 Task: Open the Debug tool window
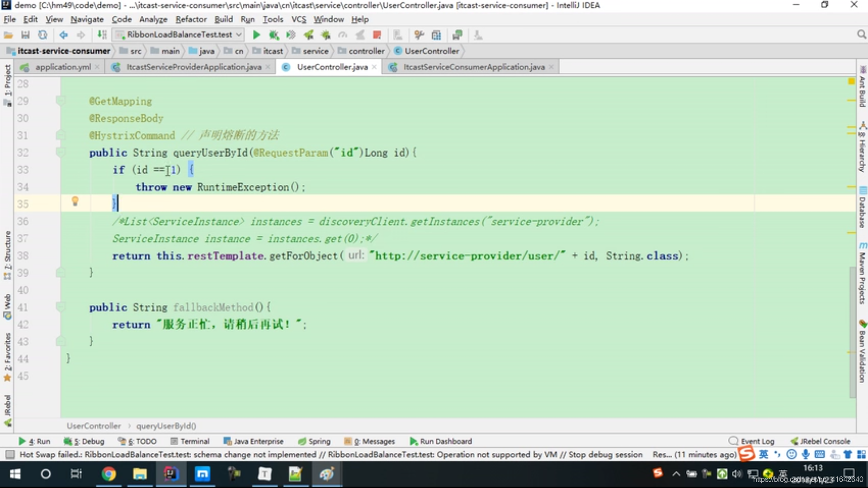tap(84, 441)
